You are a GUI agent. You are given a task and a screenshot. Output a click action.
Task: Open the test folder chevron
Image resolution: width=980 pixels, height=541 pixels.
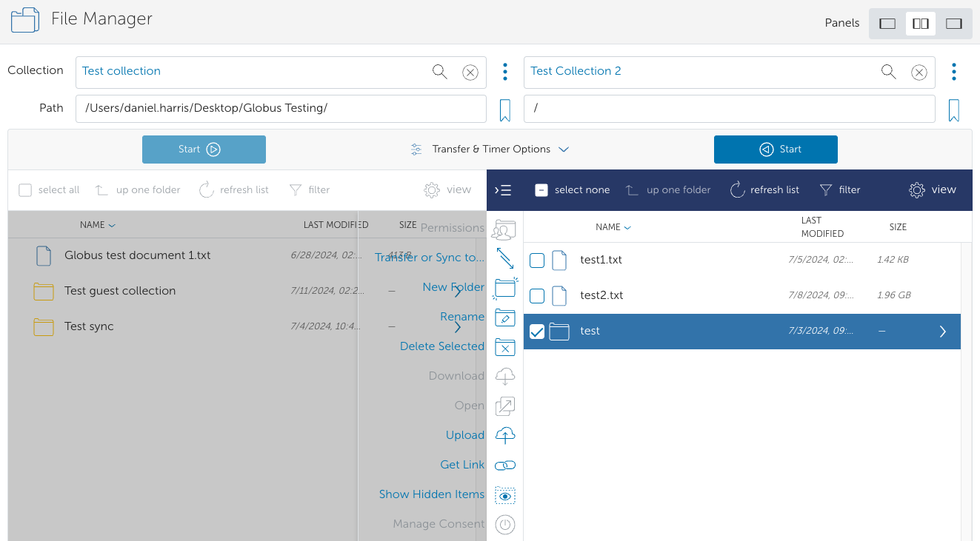tap(943, 332)
